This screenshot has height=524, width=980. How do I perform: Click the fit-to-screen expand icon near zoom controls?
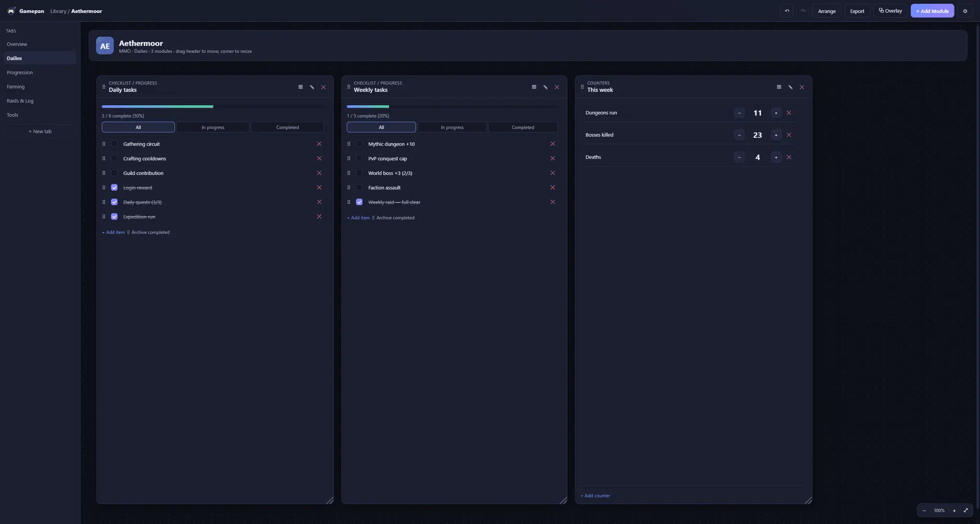[966, 511]
